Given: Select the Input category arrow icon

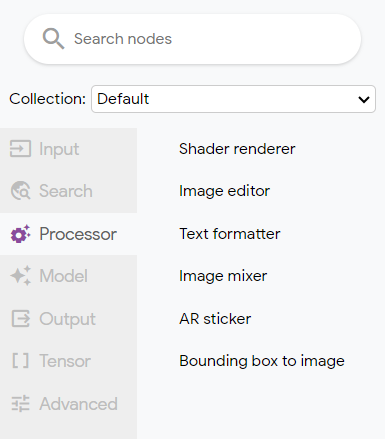Looking at the screenshot, I should coord(20,149).
